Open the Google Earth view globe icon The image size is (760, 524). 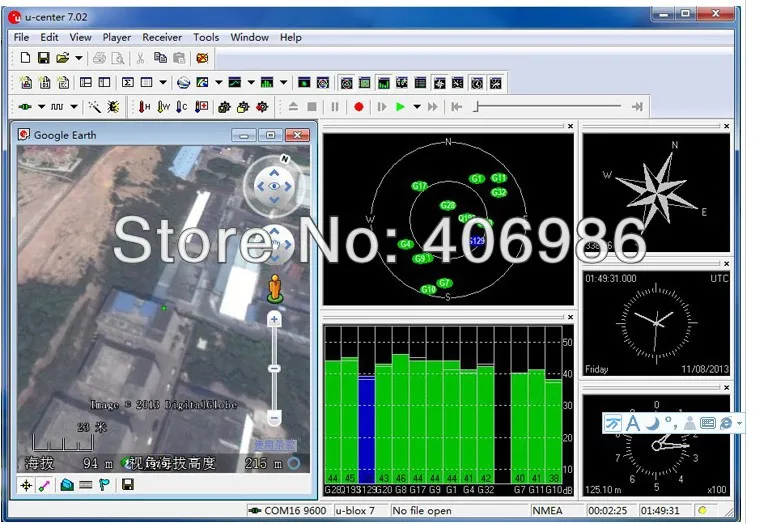point(183,83)
